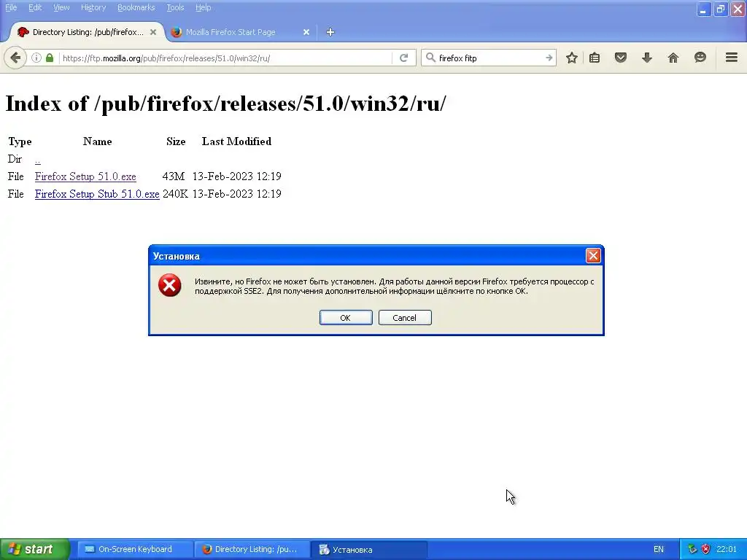747x560 pixels.
Task: Open a new tab with plus button
Action: point(330,32)
